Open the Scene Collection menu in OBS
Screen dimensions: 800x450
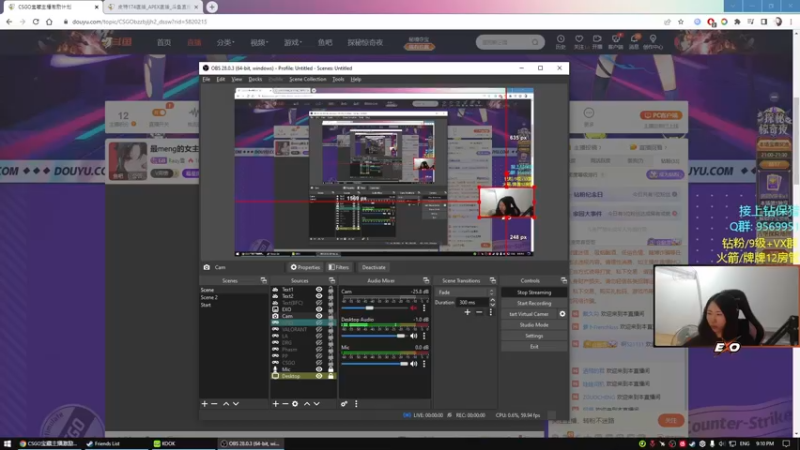[x=308, y=79]
